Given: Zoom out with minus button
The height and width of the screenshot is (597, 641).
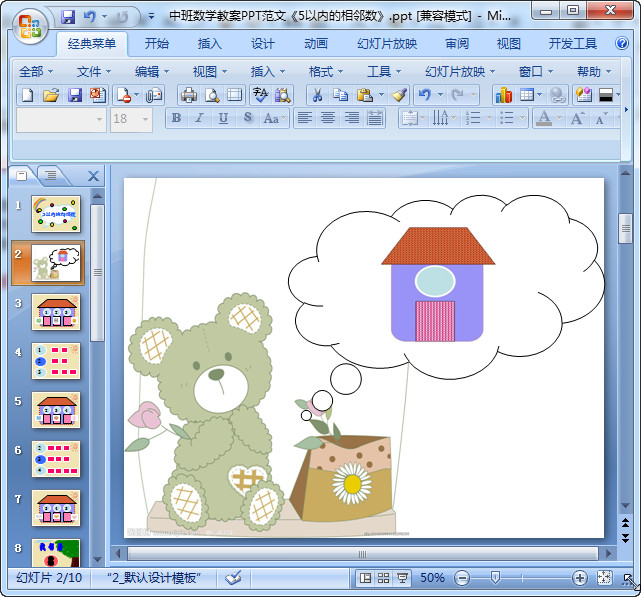Looking at the screenshot, I should click(x=462, y=578).
